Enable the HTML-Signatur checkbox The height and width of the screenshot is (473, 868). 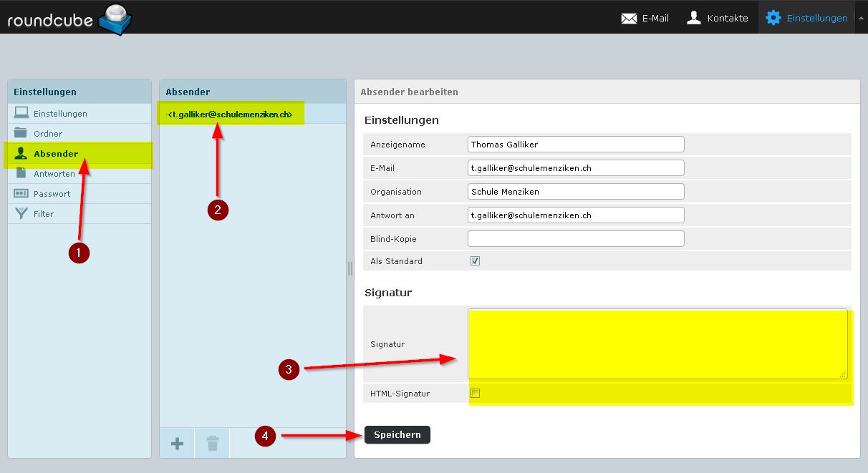(x=475, y=394)
